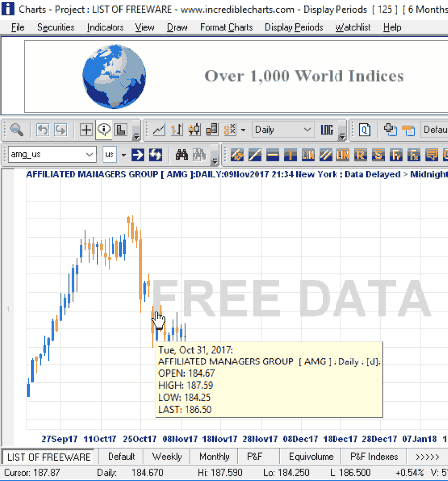The width and height of the screenshot is (448, 481).
Task: Switch to the Monthly tab
Action: [214, 457]
